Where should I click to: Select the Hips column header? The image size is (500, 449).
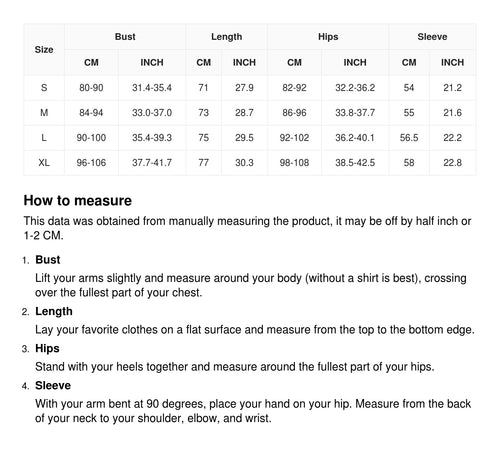[328, 37]
